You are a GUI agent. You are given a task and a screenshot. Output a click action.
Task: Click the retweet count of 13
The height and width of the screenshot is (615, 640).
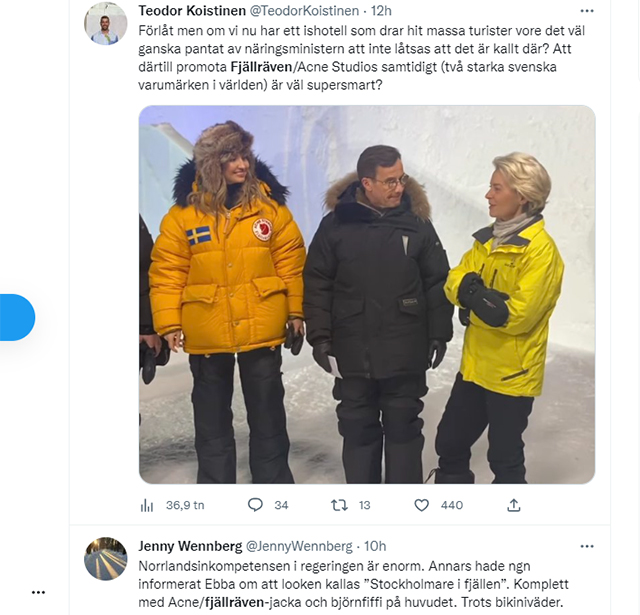point(365,505)
